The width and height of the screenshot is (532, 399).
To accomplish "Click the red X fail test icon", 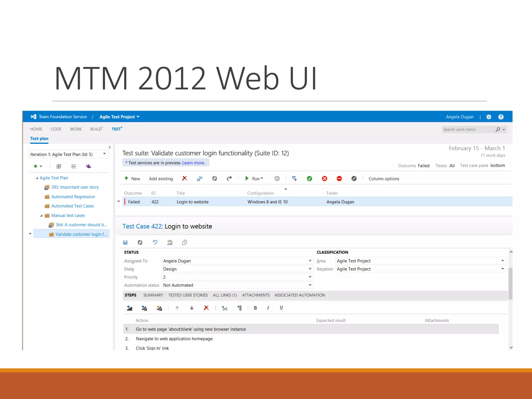I will click(324, 178).
